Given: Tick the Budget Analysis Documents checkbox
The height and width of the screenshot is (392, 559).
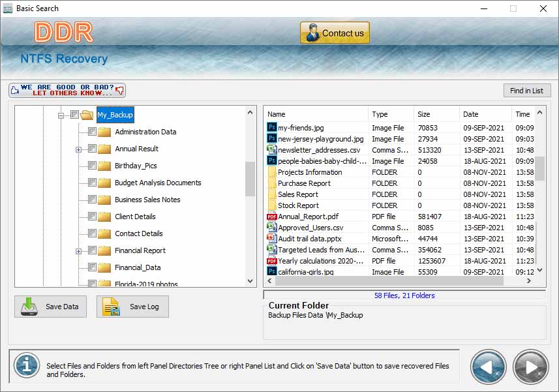Looking at the screenshot, I should [92, 183].
